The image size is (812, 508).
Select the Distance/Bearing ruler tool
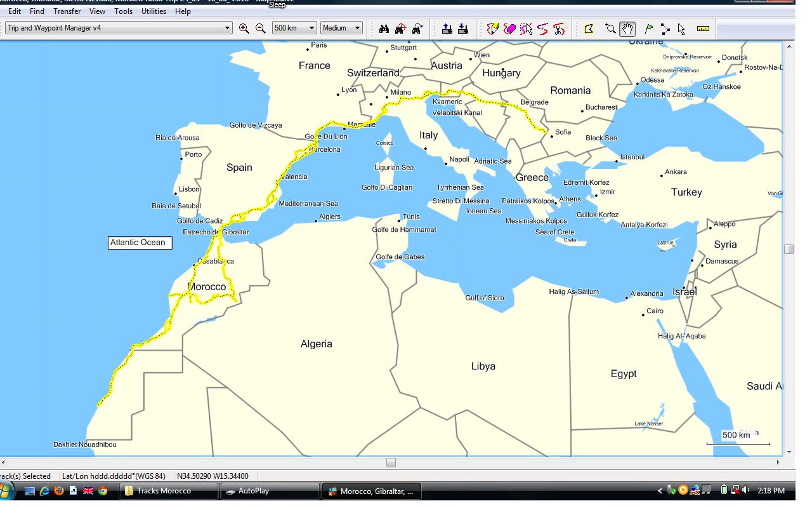point(703,29)
